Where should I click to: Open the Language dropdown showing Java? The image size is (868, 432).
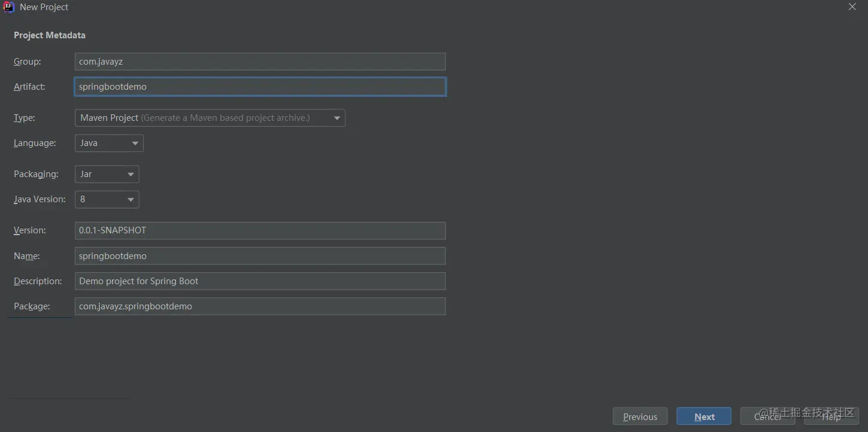pyautogui.click(x=109, y=143)
